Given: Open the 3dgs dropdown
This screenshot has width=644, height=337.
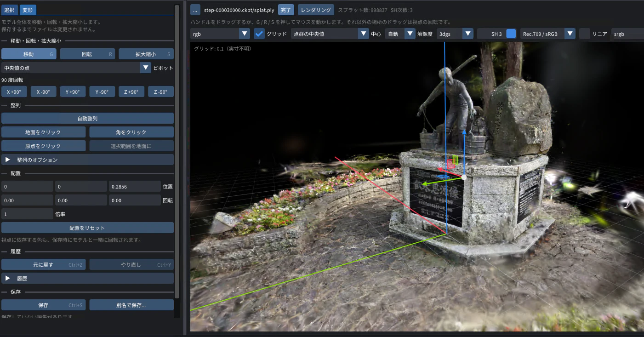Looking at the screenshot, I should point(455,34).
